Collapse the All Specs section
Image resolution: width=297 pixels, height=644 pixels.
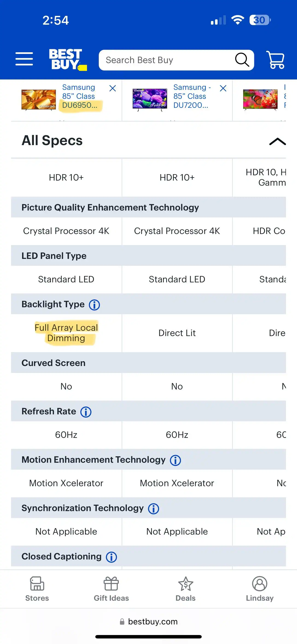[277, 141]
